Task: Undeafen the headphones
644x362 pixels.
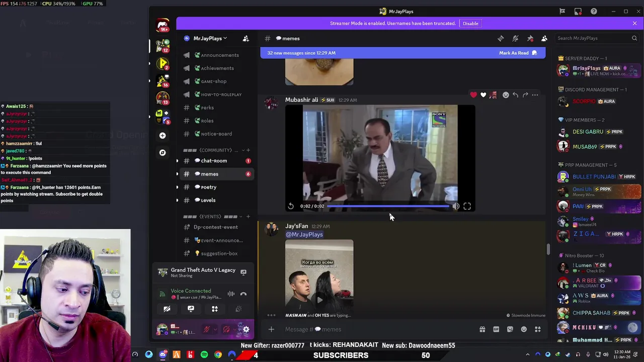Action: 226,330
